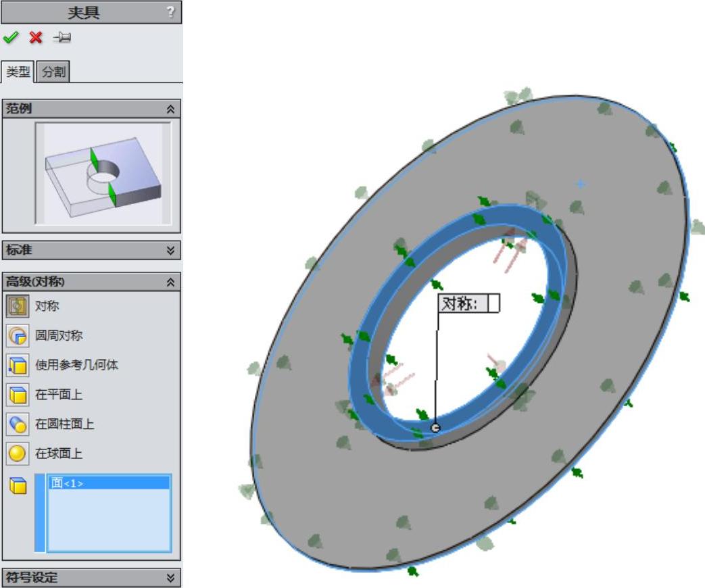Switch to the 分割 tab
The height and width of the screenshot is (588, 705).
53,72
